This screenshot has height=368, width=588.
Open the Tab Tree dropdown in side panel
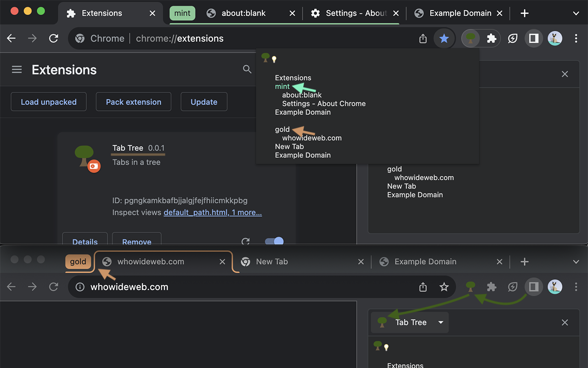[441, 322]
